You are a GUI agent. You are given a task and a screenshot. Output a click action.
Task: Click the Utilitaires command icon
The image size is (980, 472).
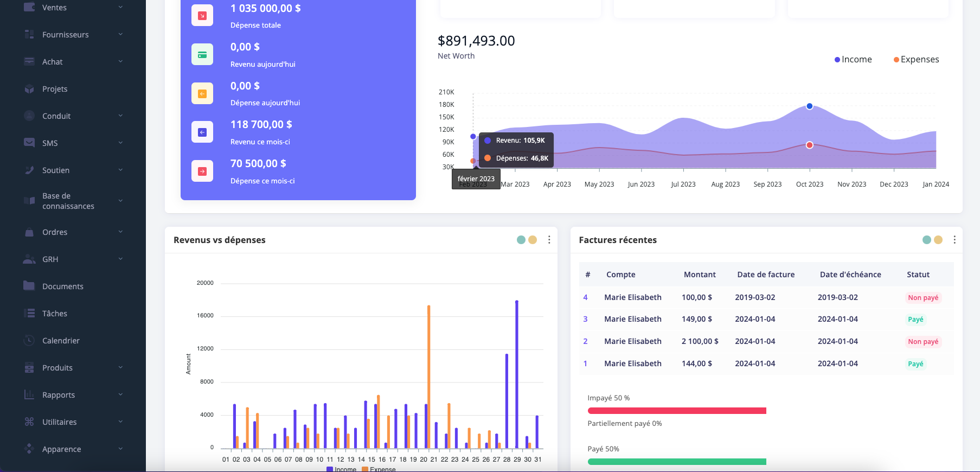(29, 422)
